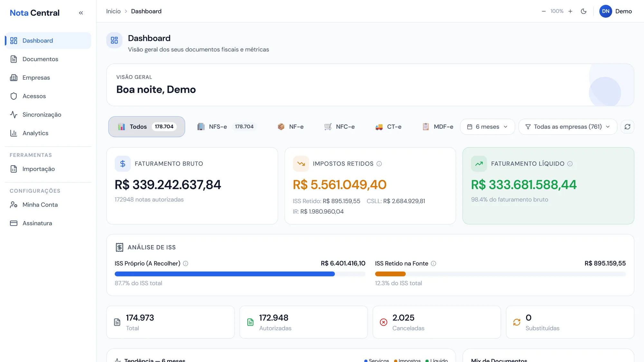This screenshot has width=644, height=362.
Task: Open the DN user avatar
Action: click(605, 11)
